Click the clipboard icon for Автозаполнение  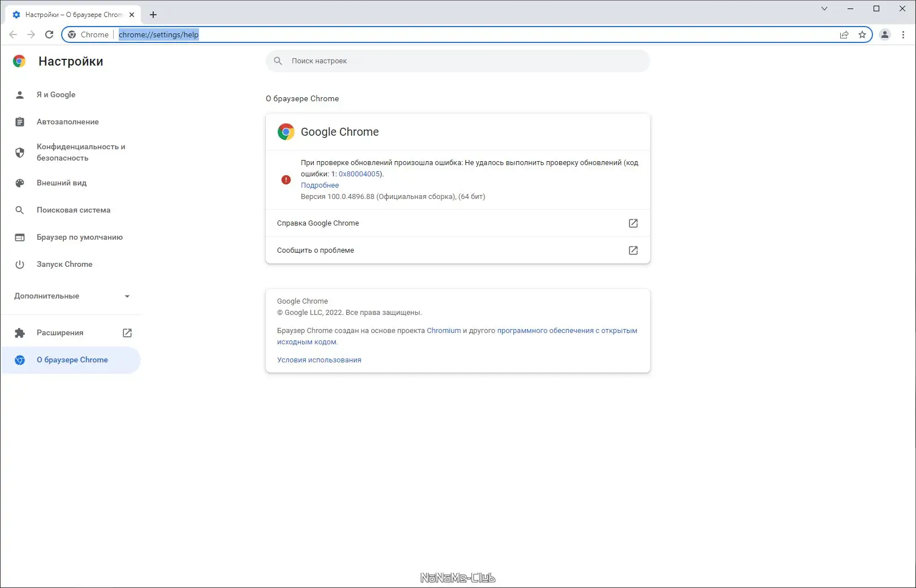pyautogui.click(x=20, y=122)
